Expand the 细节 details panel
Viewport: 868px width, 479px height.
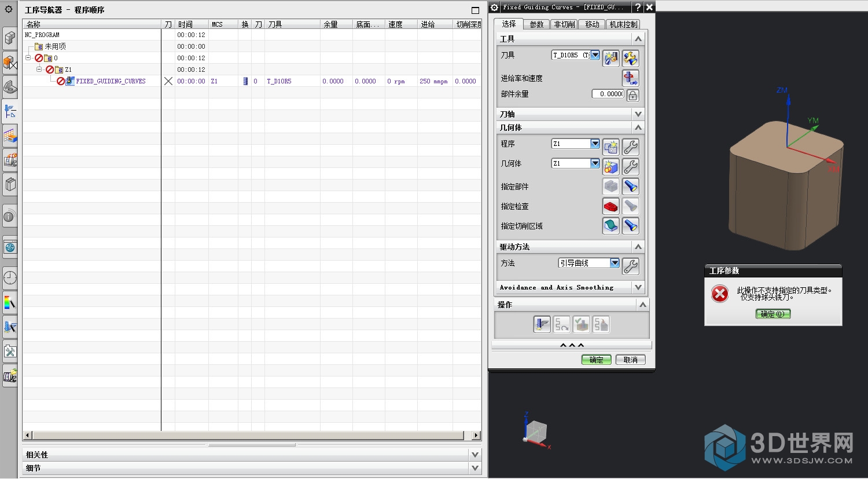(475, 468)
